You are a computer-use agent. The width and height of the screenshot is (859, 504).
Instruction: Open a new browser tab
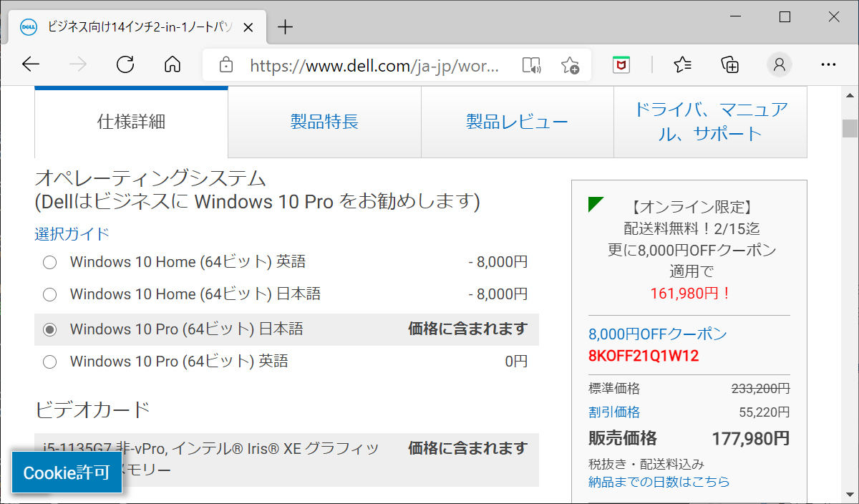(x=285, y=27)
